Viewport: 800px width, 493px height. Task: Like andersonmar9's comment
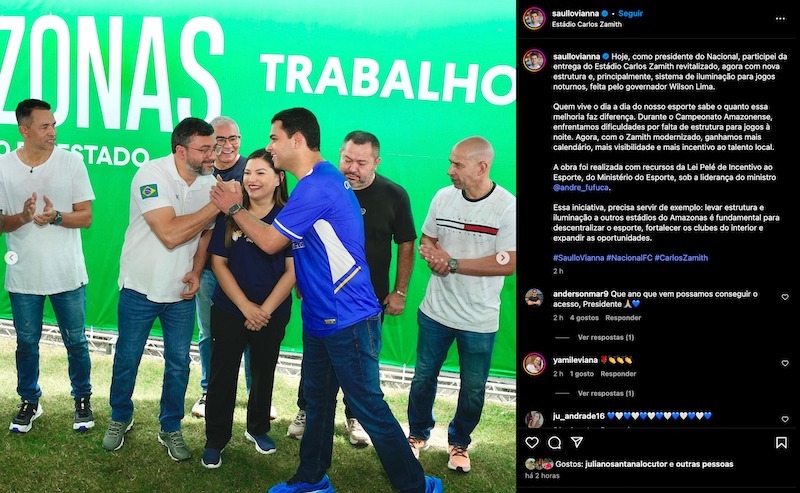click(785, 297)
